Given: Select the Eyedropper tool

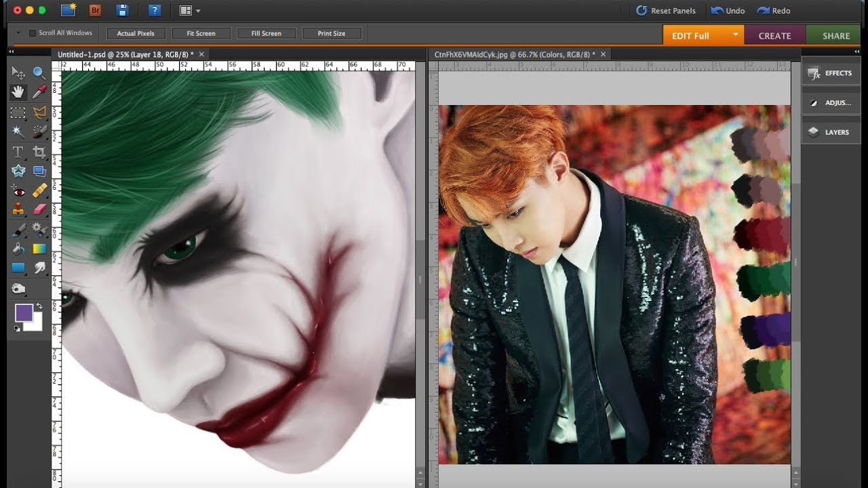Looking at the screenshot, I should (39, 92).
